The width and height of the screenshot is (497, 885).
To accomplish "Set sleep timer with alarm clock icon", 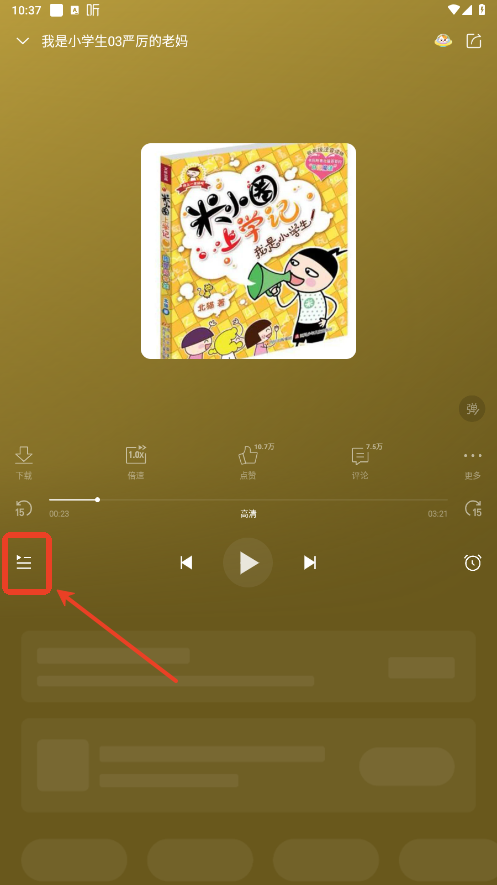I will (x=473, y=562).
